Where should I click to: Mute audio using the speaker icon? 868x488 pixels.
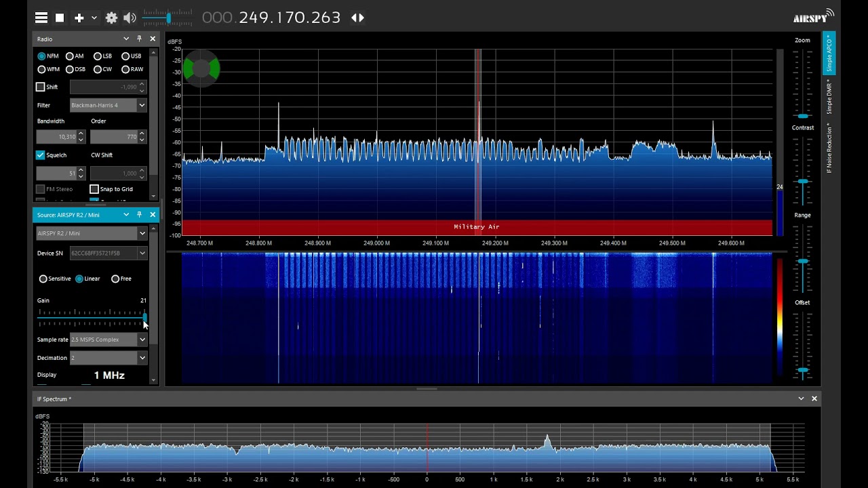130,18
